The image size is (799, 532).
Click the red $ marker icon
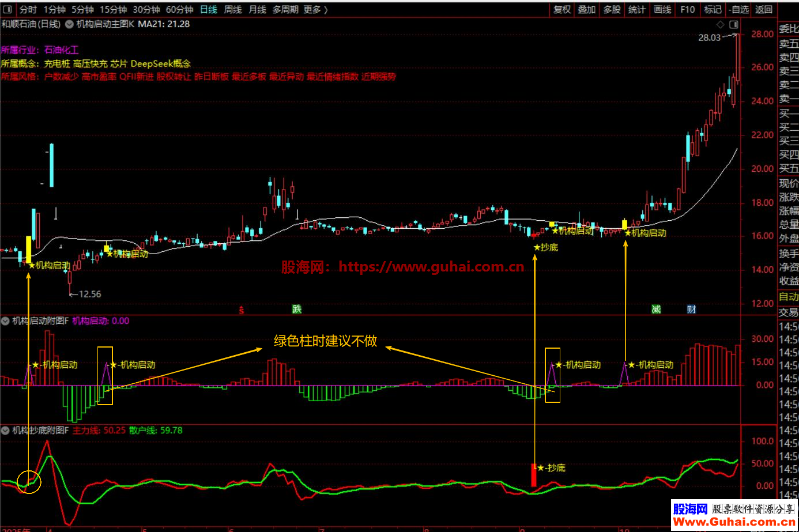click(242, 310)
